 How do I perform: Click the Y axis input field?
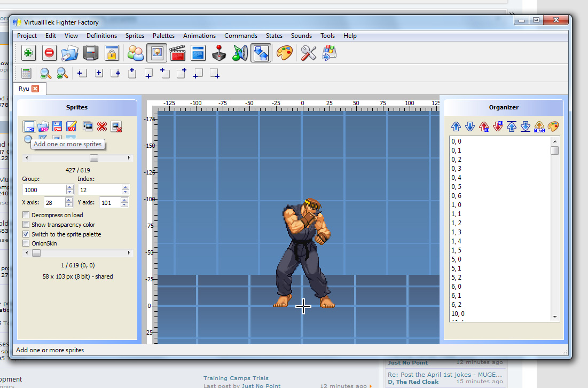pos(110,202)
